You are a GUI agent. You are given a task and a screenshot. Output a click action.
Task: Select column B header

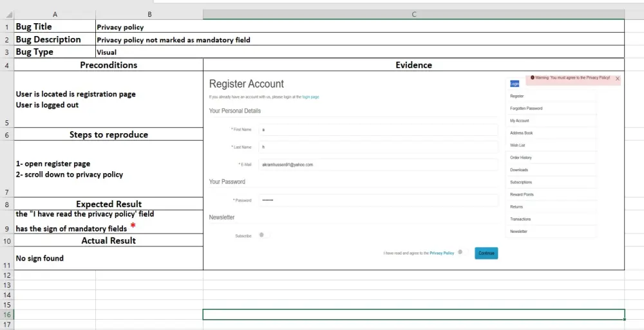(149, 15)
